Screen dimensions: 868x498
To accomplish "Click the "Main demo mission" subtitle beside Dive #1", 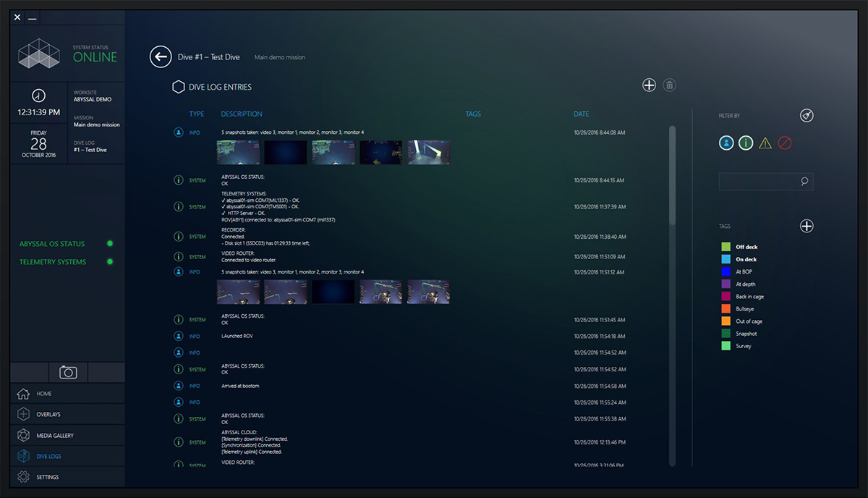I will (280, 57).
